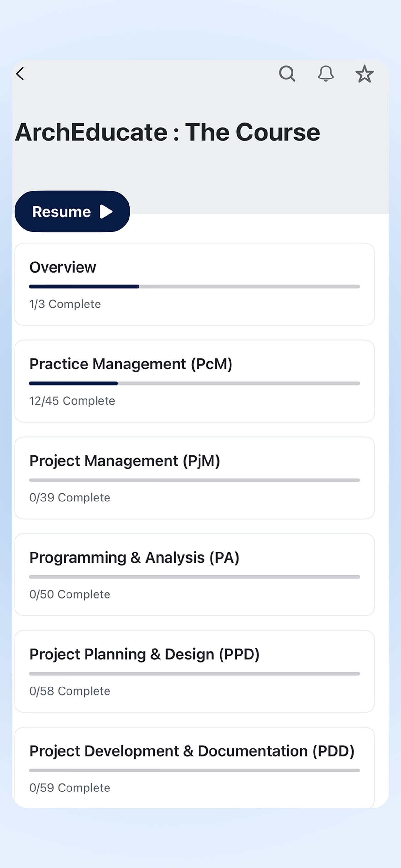This screenshot has width=401, height=868.
Task: Open Project Planning & Design (PPD)
Action: (x=194, y=671)
